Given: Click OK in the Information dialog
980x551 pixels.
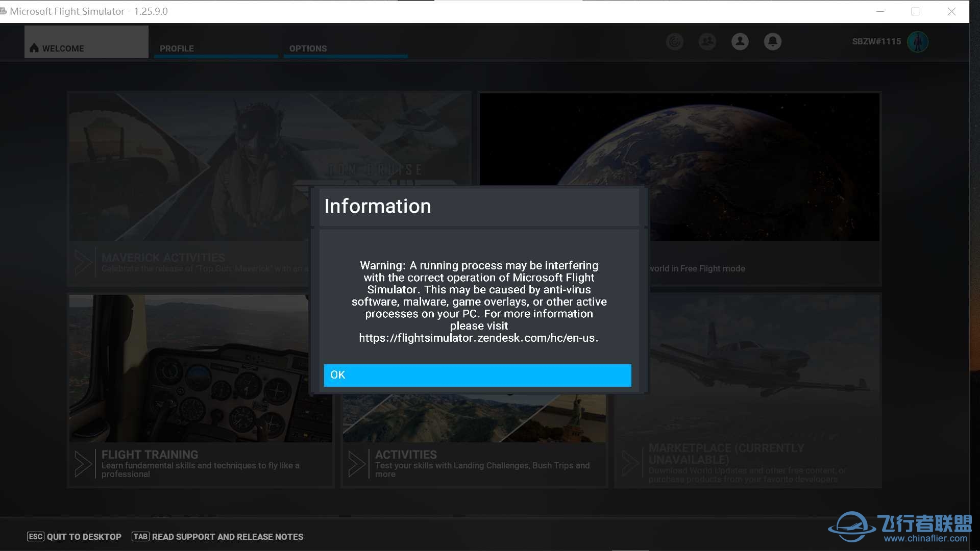Looking at the screenshot, I should [477, 375].
